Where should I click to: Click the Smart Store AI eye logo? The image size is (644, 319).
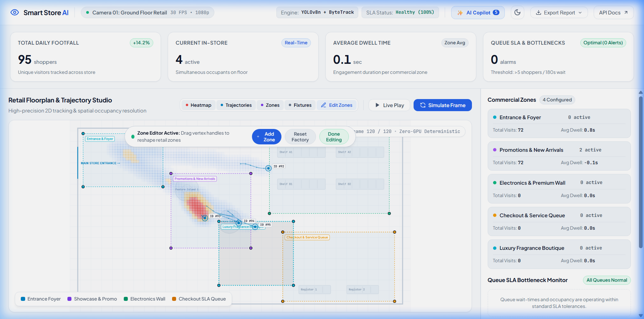point(14,12)
